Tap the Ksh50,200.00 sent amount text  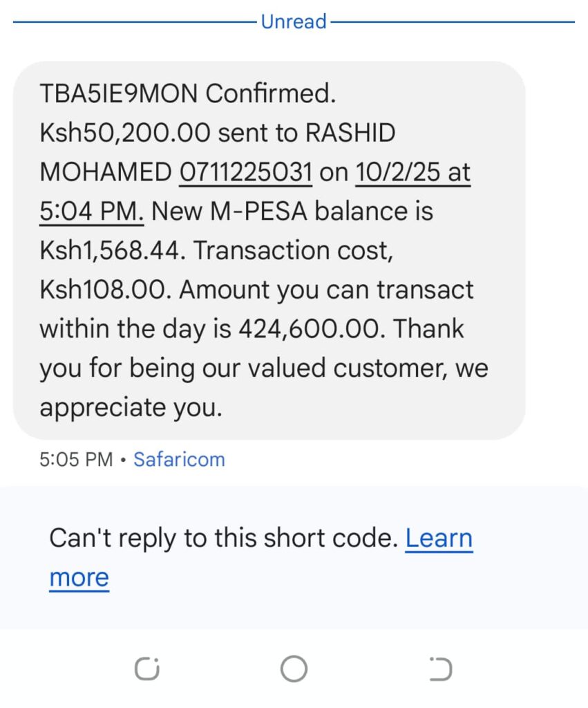pos(125,133)
